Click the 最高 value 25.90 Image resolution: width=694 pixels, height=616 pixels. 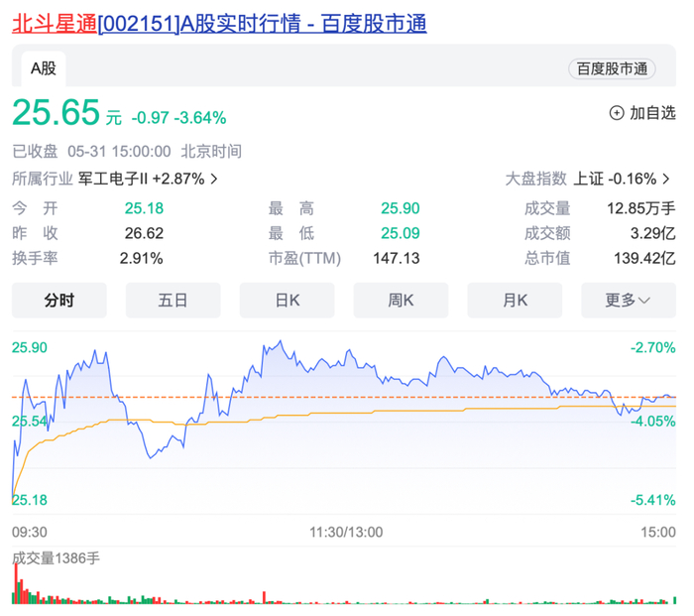pos(401,208)
